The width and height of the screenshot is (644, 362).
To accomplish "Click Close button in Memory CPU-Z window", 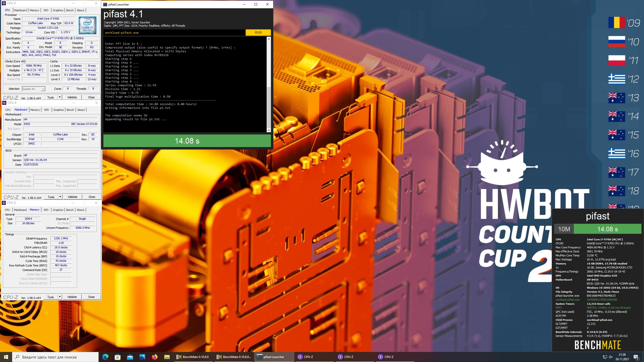I will (91, 297).
